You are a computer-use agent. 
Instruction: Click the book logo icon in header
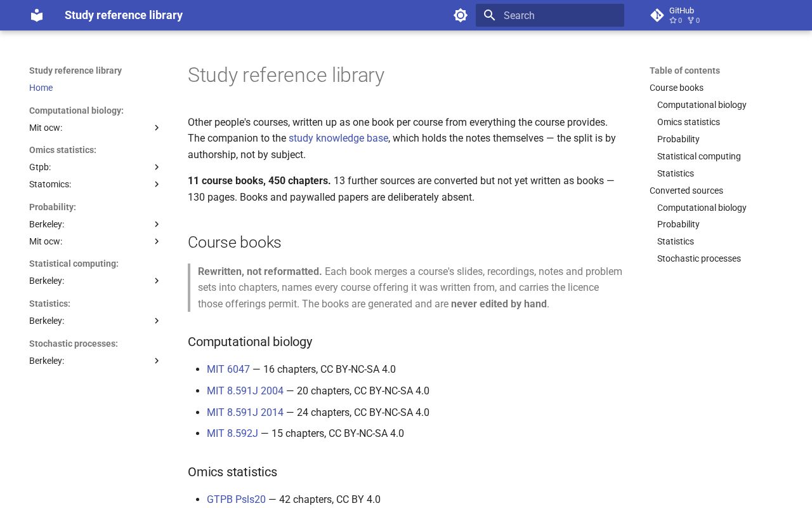(x=37, y=15)
